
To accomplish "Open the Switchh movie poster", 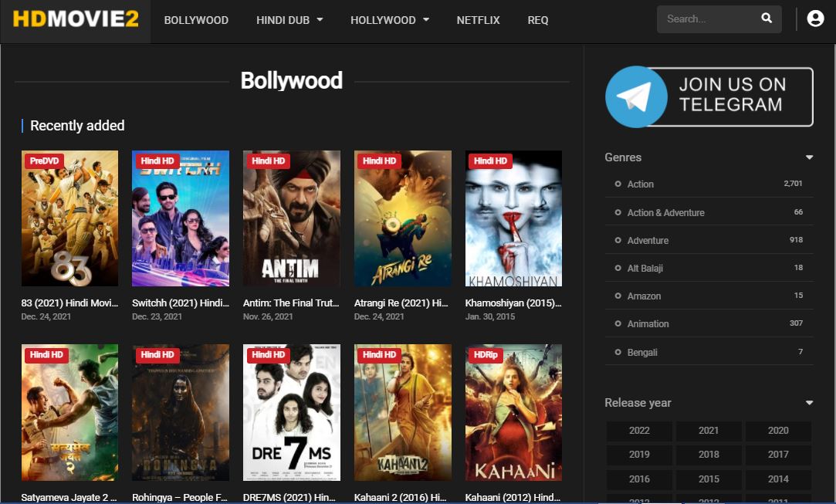I will (181, 218).
